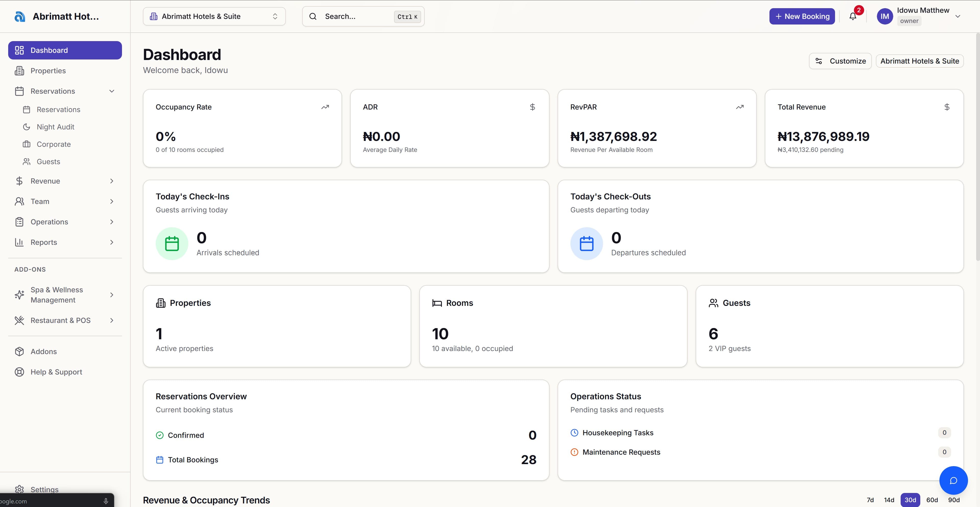Click the property selector building icon
Image resolution: width=980 pixels, height=507 pixels.
[154, 16]
